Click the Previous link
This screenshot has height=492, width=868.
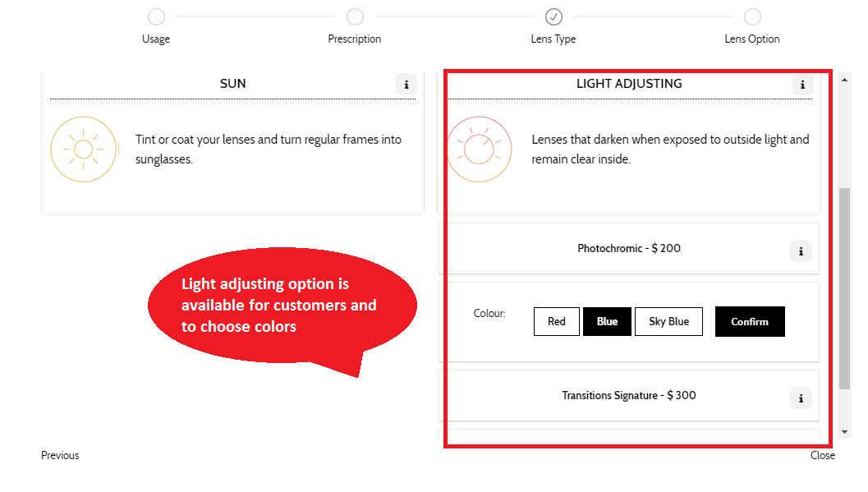[59, 455]
